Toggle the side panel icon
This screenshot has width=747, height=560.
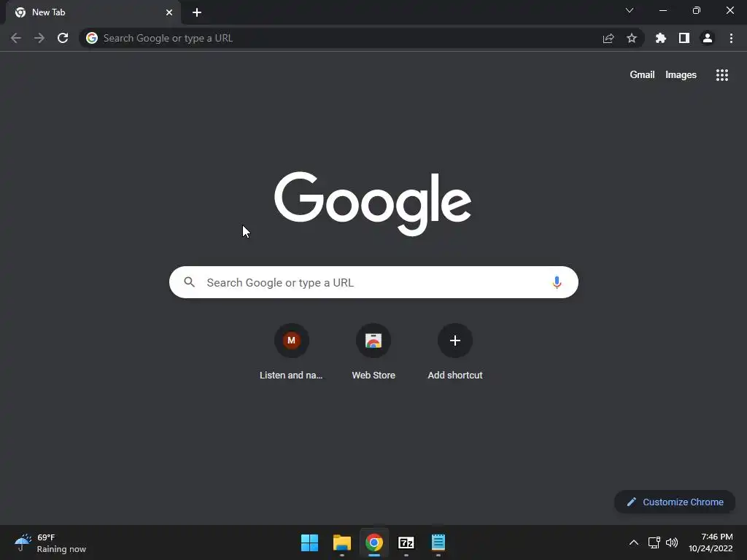[684, 38]
